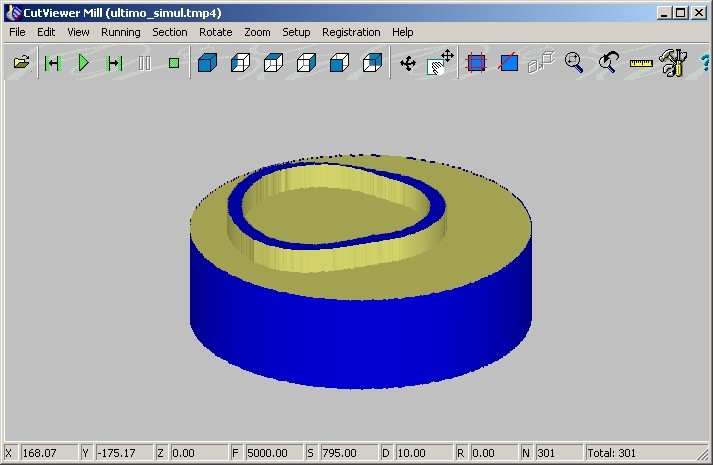Click the machined cylinder model in viewport
This screenshot has width=713, height=465.
click(361, 271)
